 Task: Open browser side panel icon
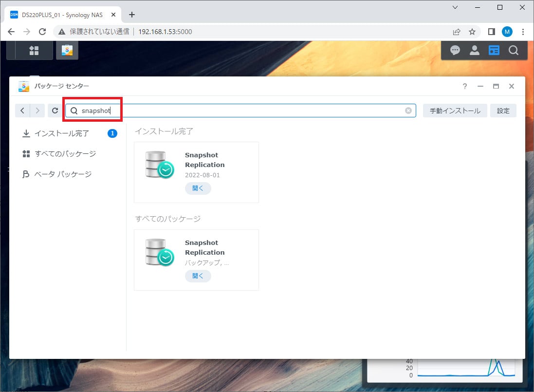(x=492, y=32)
